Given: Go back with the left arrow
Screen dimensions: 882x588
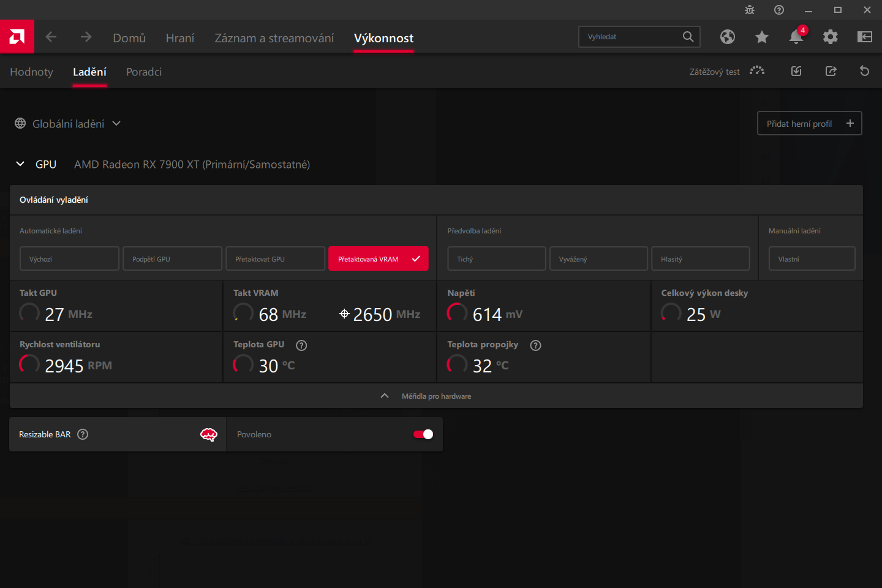Looking at the screenshot, I should point(51,37).
